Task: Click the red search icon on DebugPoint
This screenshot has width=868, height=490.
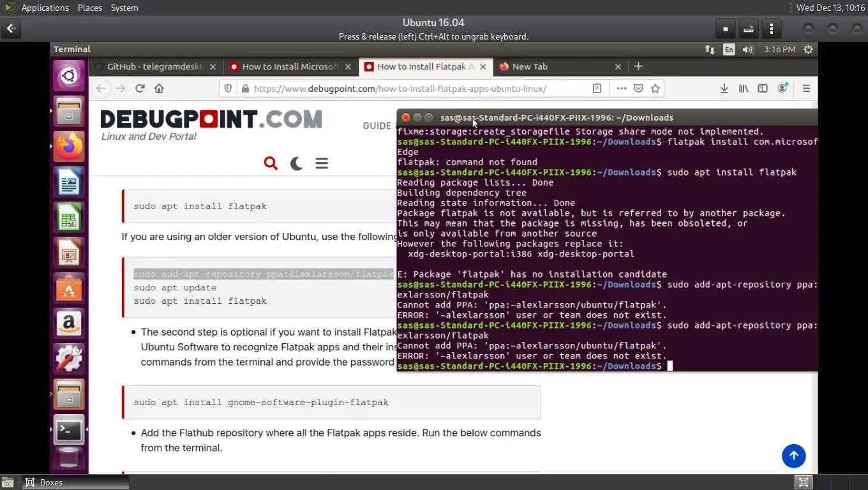Action: tap(271, 163)
